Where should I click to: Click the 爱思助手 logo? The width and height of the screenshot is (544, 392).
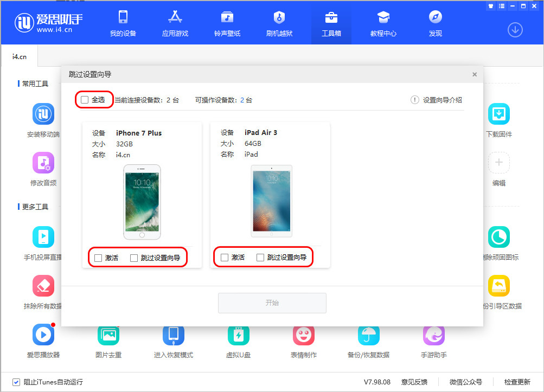pos(49,23)
